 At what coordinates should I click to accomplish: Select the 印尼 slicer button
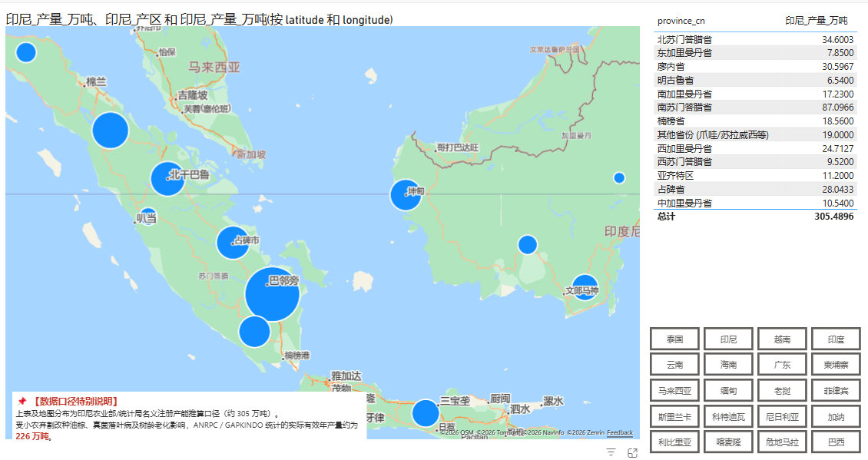pos(728,339)
